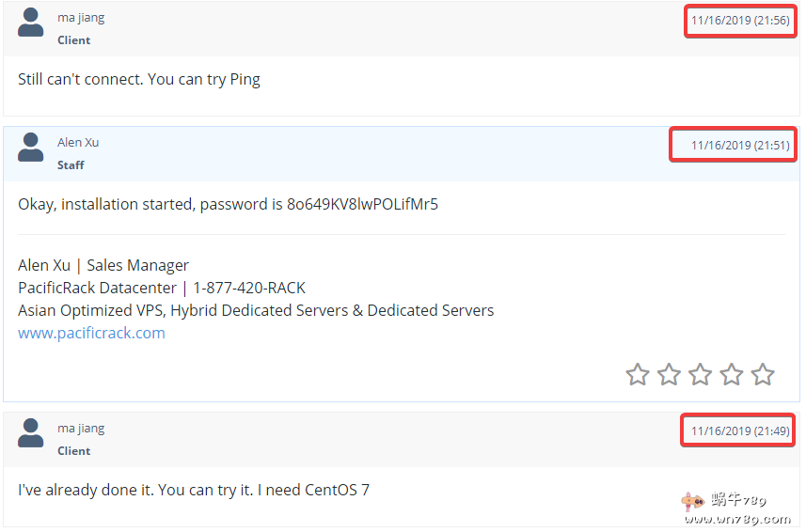Click the PacificRack Datacenter phone number line

click(x=161, y=288)
